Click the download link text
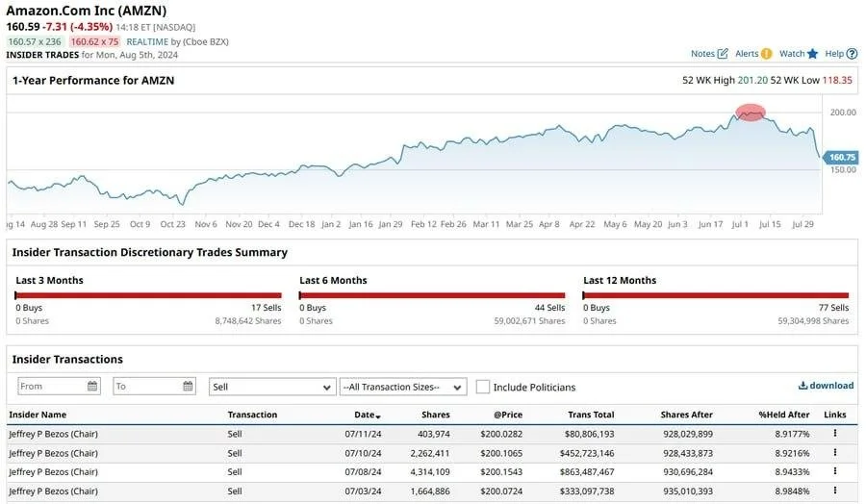 click(831, 386)
